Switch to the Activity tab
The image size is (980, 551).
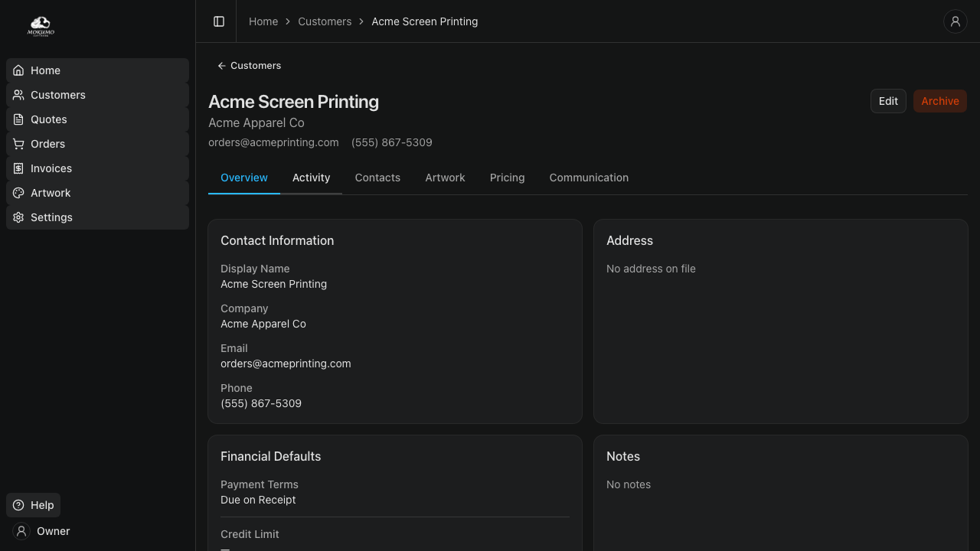pyautogui.click(x=311, y=178)
